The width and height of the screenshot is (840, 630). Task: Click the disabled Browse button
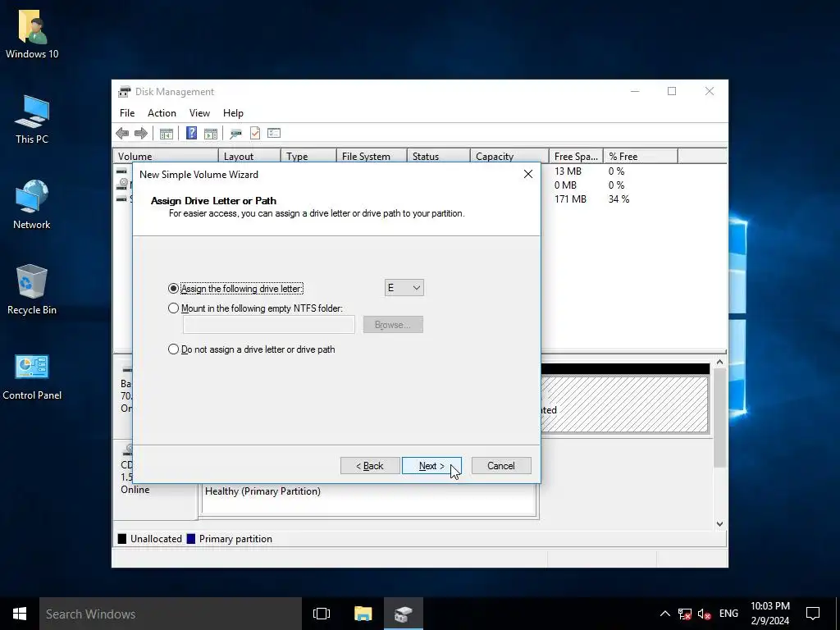(393, 325)
